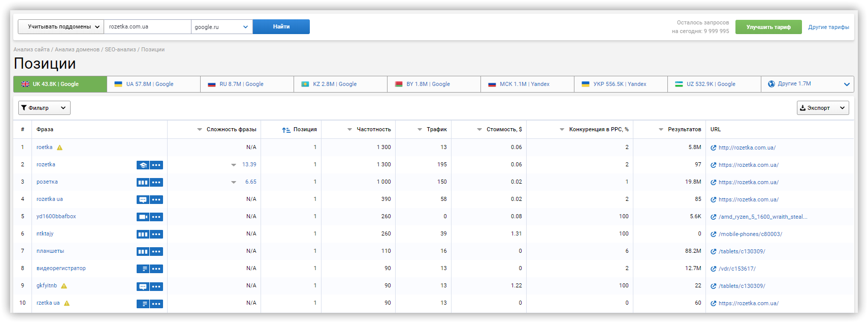
Task: Click the Найти search button
Action: [281, 26]
